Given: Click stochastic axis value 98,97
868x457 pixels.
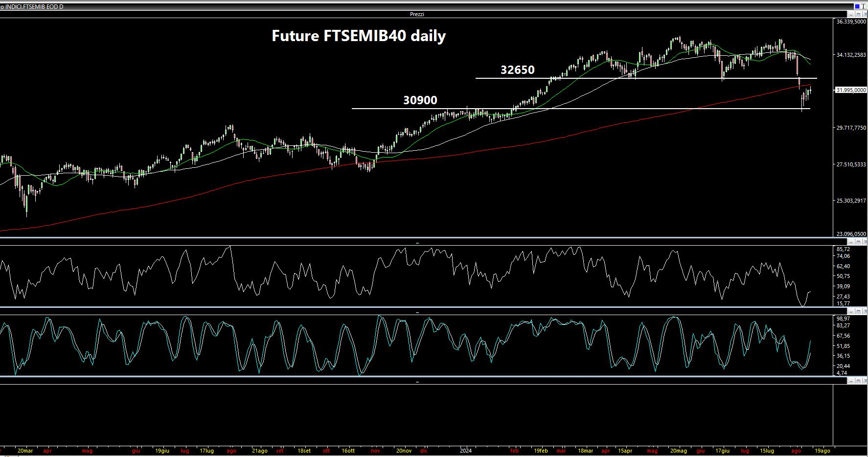Looking at the screenshot, I should 843,319.
